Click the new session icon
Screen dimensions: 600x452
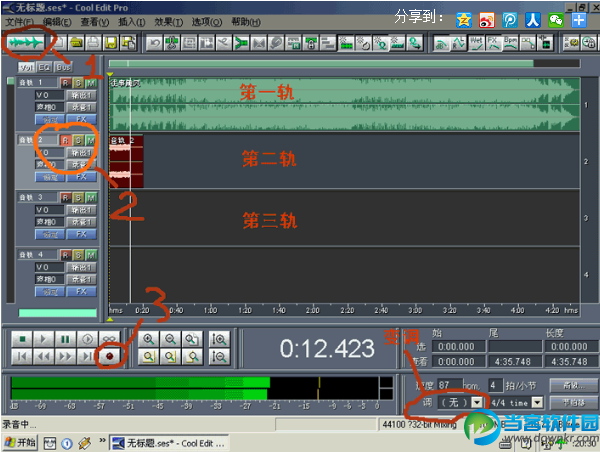58,43
